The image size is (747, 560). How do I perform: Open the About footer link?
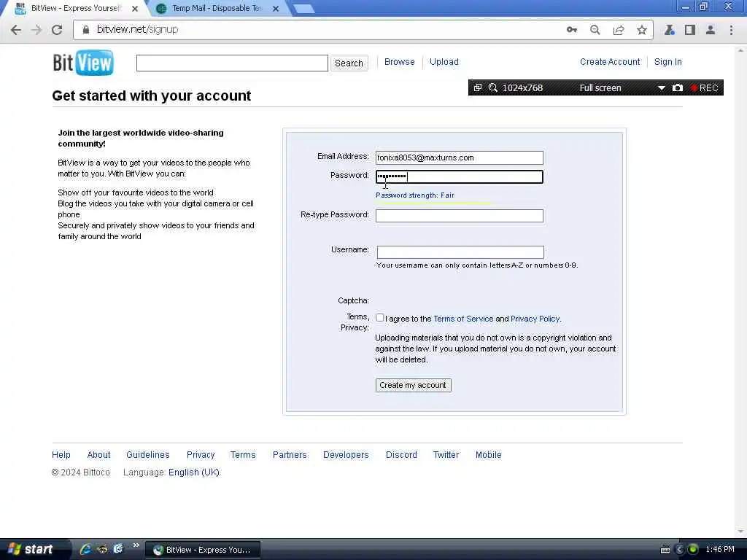[x=98, y=455]
